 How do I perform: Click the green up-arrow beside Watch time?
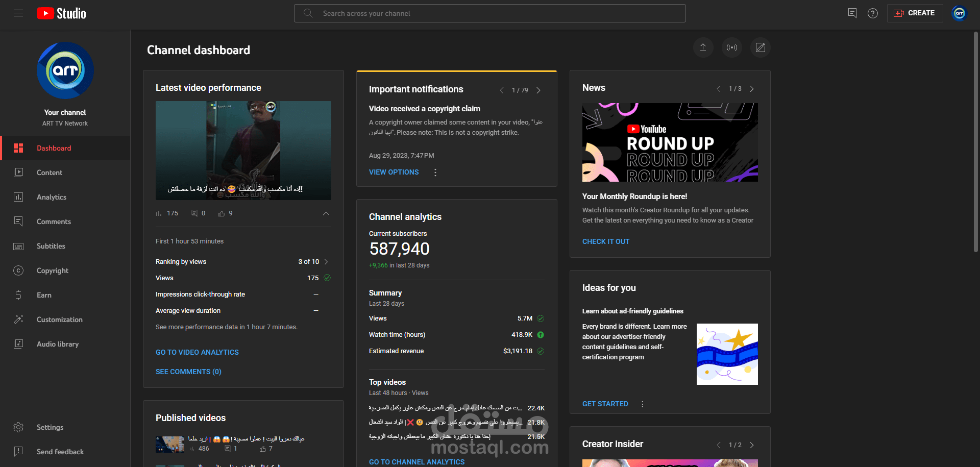(541, 335)
